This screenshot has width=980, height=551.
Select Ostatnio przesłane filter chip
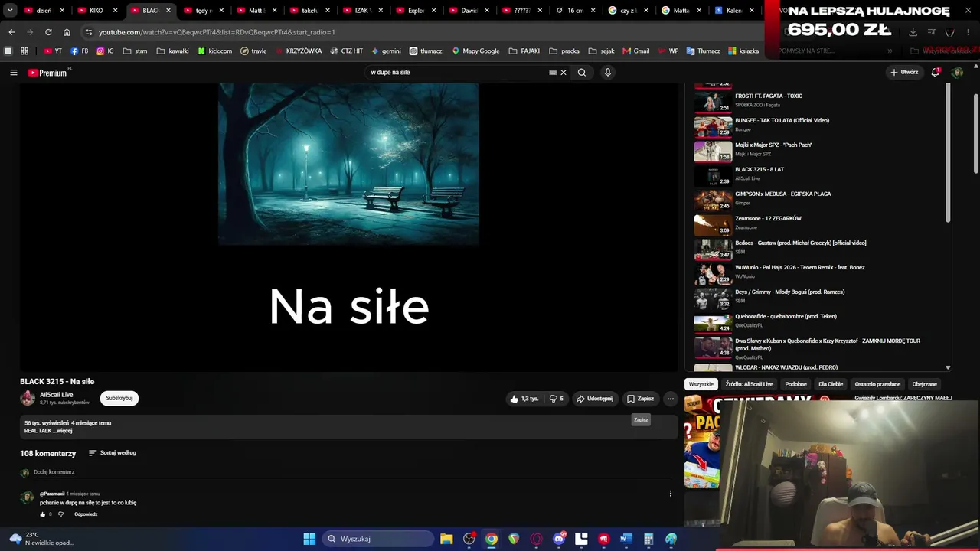tap(877, 384)
